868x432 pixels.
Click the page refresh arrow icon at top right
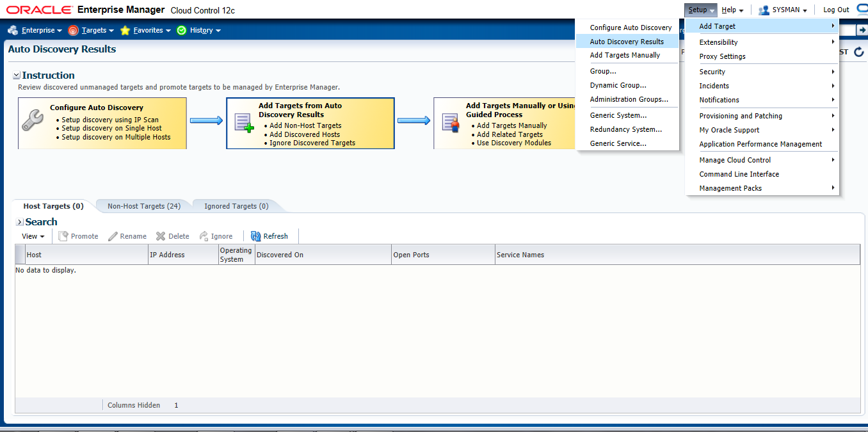coord(859,52)
